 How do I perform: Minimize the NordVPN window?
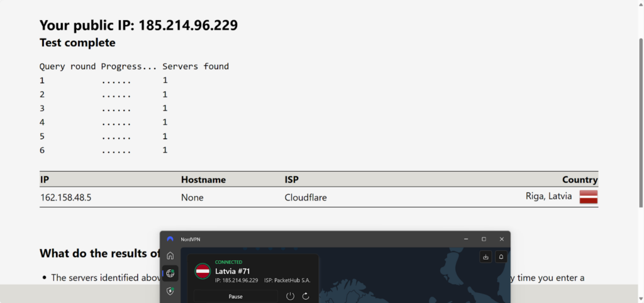point(466,239)
